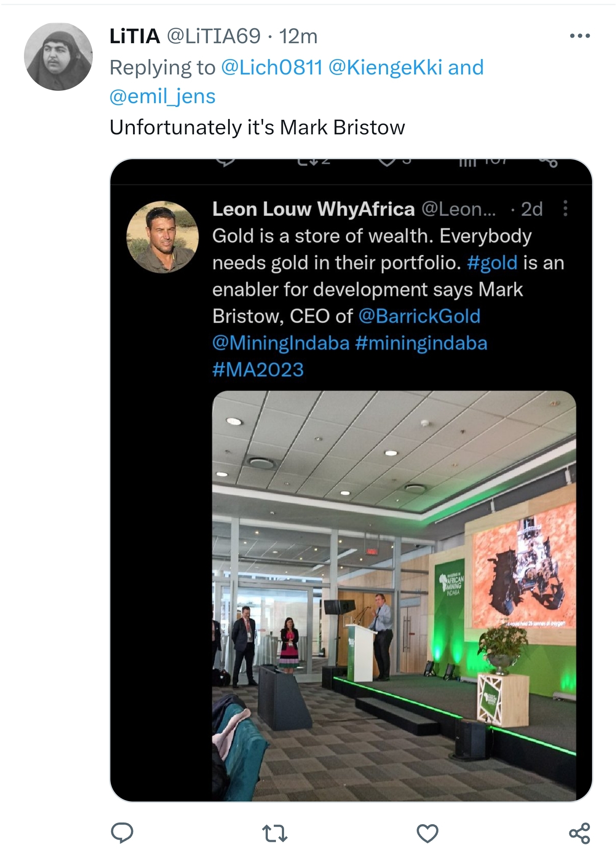616x861 pixels.
Task: Click the vertical dots in quoted tweet
Action: [565, 208]
